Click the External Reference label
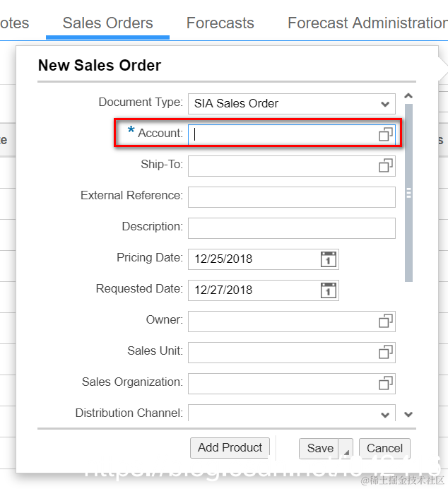 tap(131, 195)
